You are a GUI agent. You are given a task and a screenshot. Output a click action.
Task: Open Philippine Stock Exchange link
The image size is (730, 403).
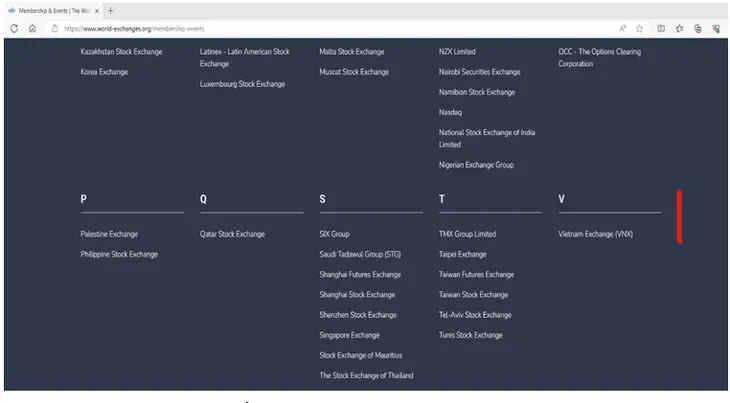coord(119,255)
